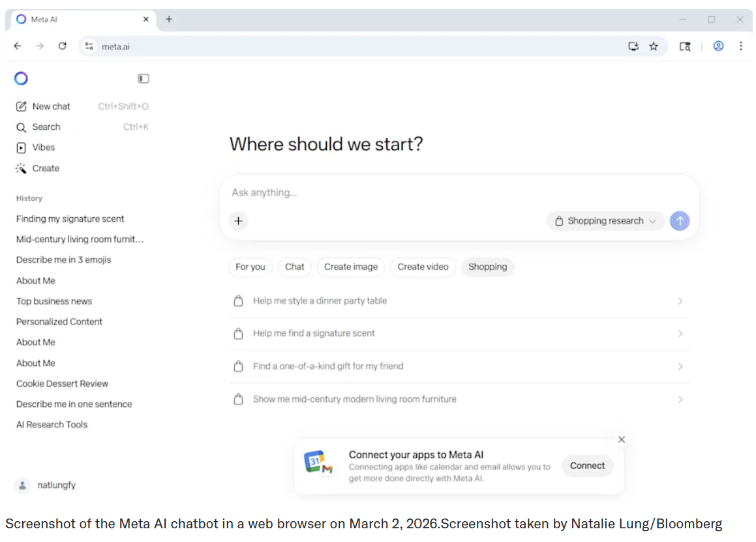The image size is (756, 542).
Task: Select the Create image chip
Action: [x=351, y=267]
